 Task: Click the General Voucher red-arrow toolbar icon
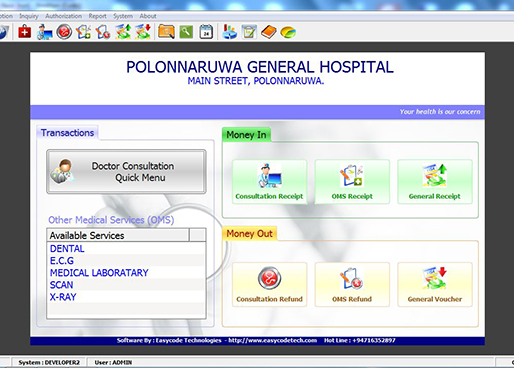[x=143, y=32]
